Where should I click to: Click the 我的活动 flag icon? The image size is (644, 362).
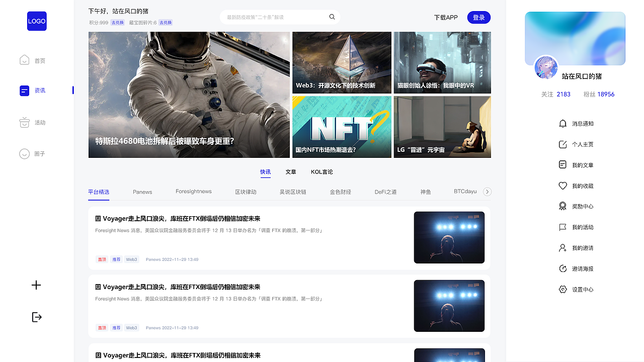[x=563, y=227]
